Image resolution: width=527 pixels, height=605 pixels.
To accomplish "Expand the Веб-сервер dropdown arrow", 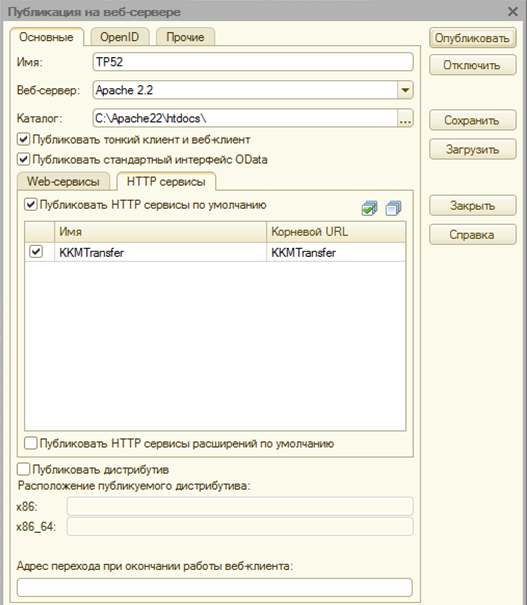I will coord(405,90).
